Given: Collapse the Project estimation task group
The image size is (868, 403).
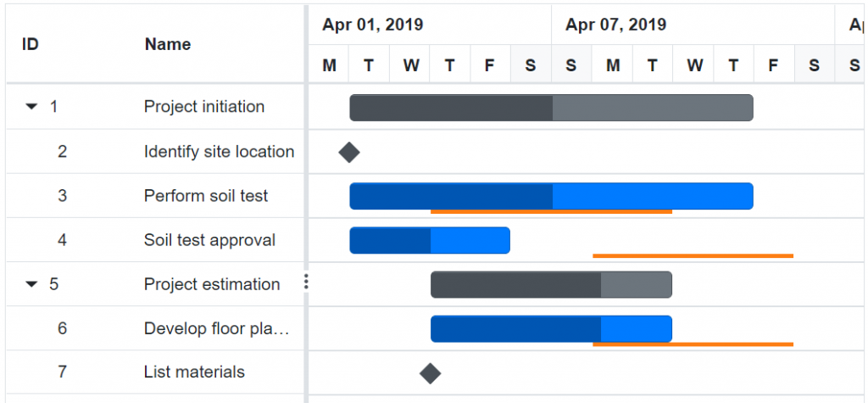Looking at the screenshot, I should coord(31,284).
